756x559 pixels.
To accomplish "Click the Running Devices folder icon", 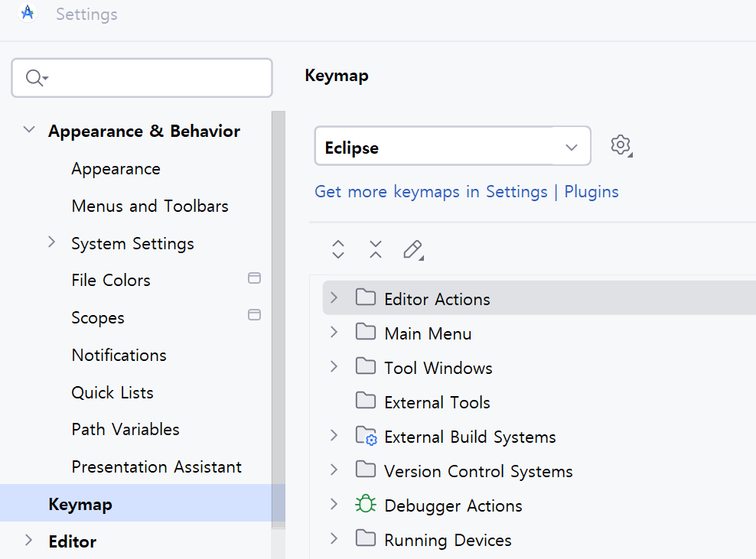I will click(366, 538).
